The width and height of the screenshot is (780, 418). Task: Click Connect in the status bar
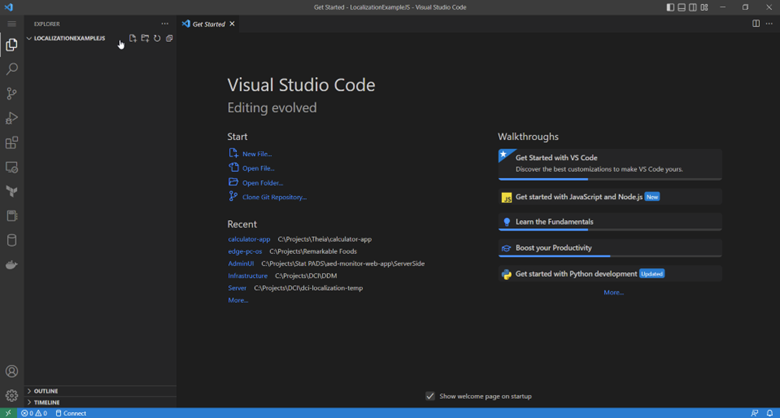pyautogui.click(x=71, y=413)
